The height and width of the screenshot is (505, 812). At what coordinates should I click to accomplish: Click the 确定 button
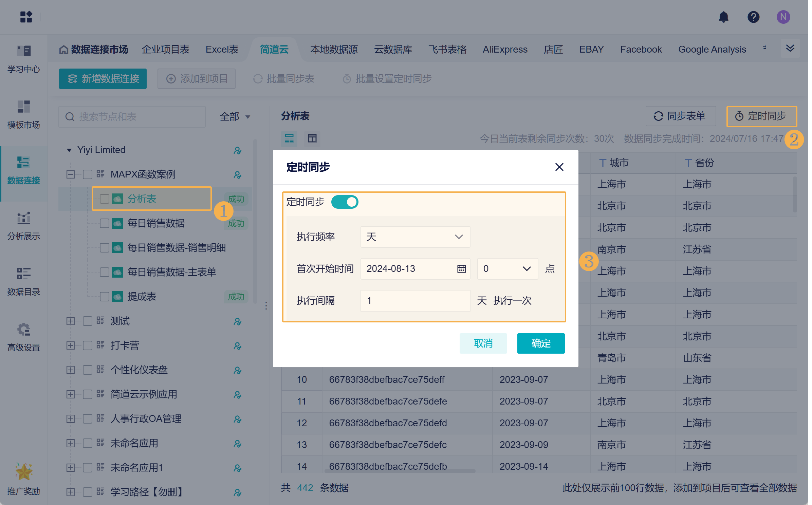point(540,343)
